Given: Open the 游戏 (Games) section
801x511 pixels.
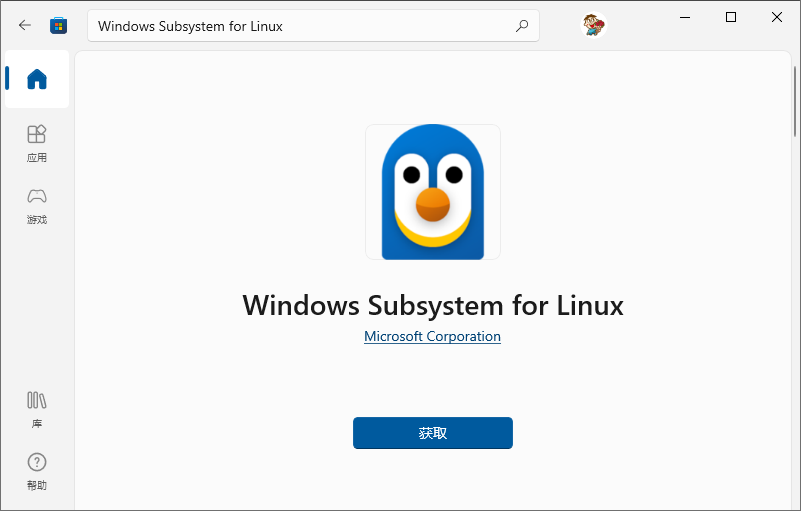Looking at the screenshot, I should tap(37, 206).
